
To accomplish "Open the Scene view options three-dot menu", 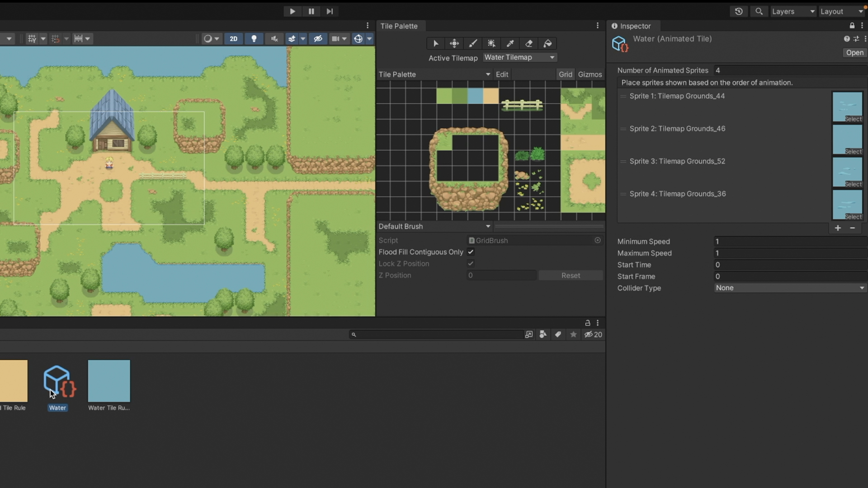I will coord(368,26).
